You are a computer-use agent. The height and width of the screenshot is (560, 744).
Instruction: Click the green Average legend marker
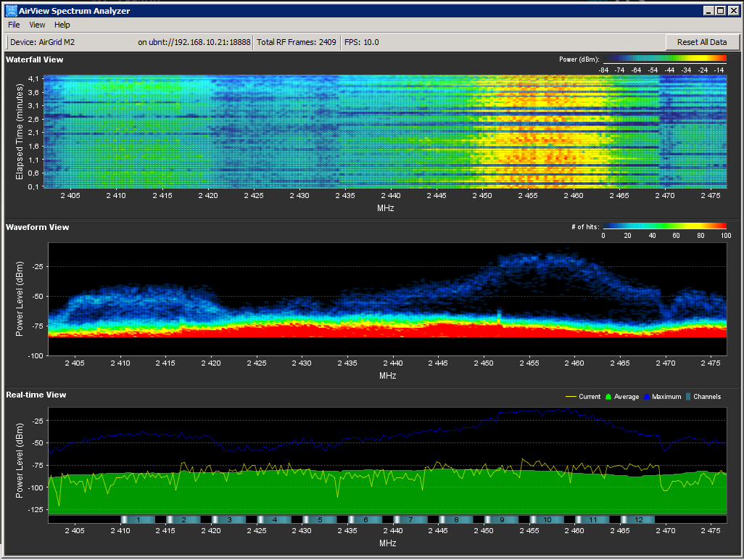click(607, 397)
